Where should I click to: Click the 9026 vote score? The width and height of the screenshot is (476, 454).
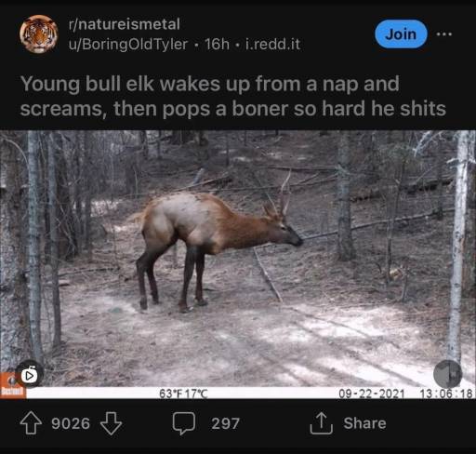point(71,423)
